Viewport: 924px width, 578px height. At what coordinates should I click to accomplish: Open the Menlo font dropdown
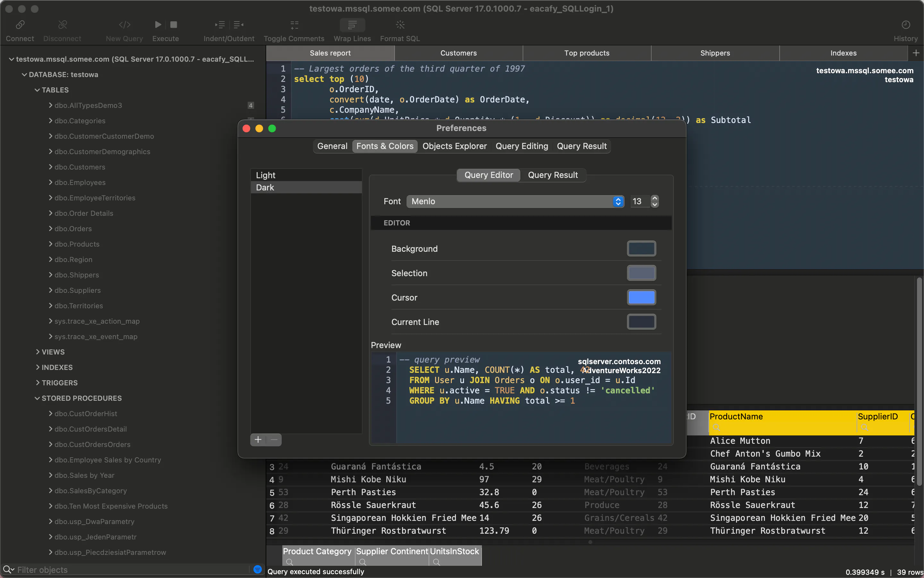click(x=515, y=201)
